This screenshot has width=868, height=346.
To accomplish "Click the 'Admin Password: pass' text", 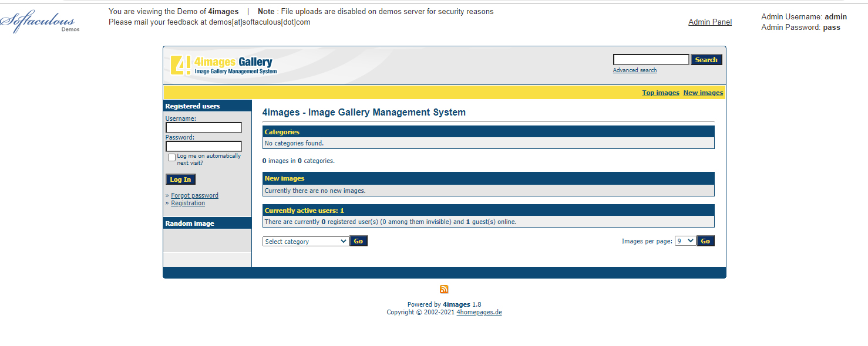I will (800, 27).
